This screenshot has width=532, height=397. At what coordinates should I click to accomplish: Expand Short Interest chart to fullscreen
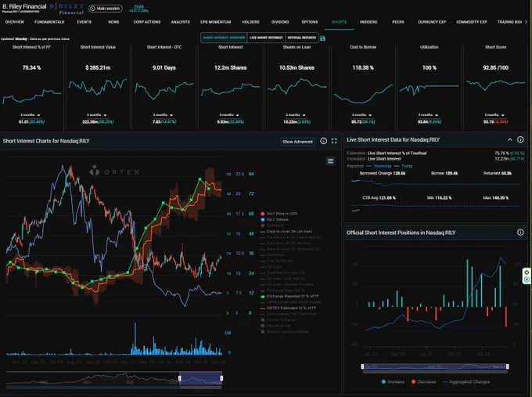pos(334,141)
